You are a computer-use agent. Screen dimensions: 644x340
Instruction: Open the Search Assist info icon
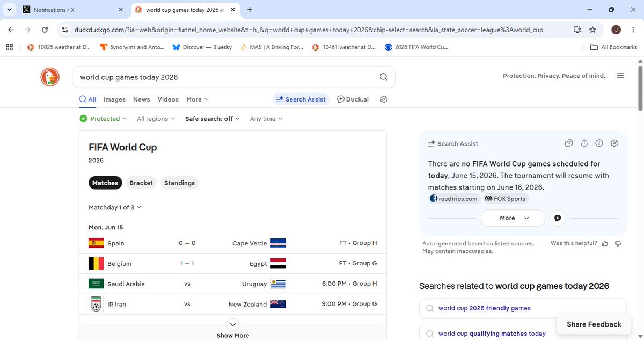click(x=599, y=143)
